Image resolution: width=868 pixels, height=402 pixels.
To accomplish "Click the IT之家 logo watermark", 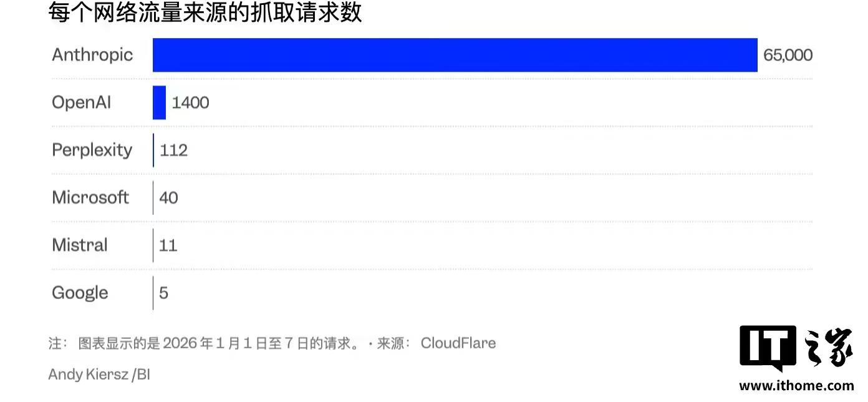I will pos(796,347).
